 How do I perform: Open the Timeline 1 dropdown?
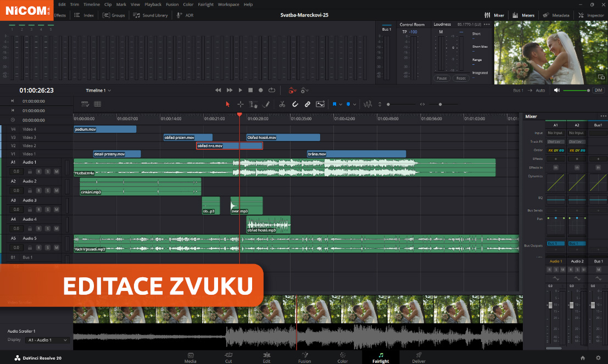(x=98, y=91)
